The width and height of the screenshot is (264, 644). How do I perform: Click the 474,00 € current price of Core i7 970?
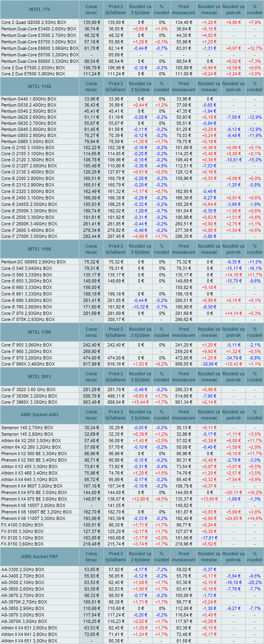91,358
